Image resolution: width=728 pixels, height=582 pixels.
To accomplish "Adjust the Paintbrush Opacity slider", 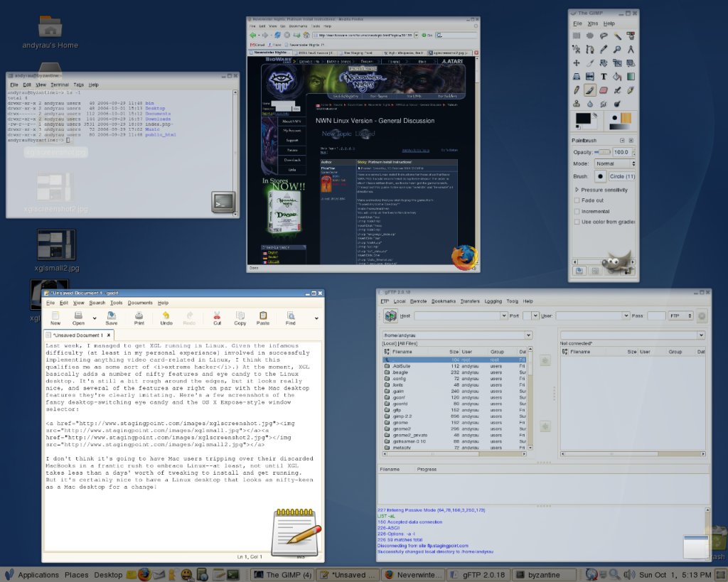I will click(x=602, y=152).
